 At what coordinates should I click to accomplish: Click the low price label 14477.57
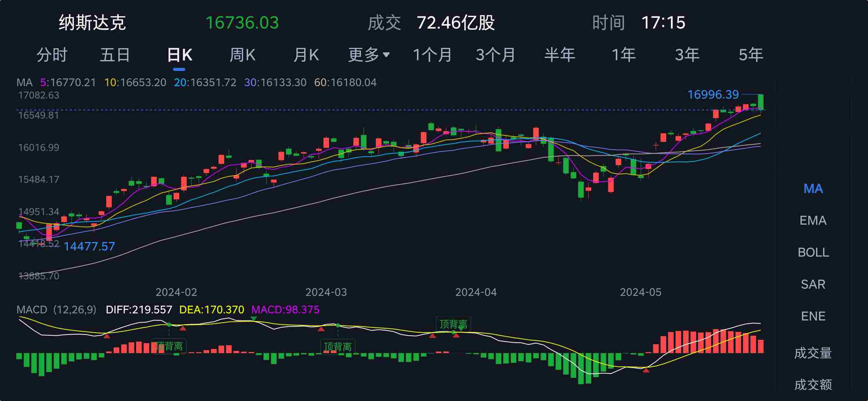[89, 247]
